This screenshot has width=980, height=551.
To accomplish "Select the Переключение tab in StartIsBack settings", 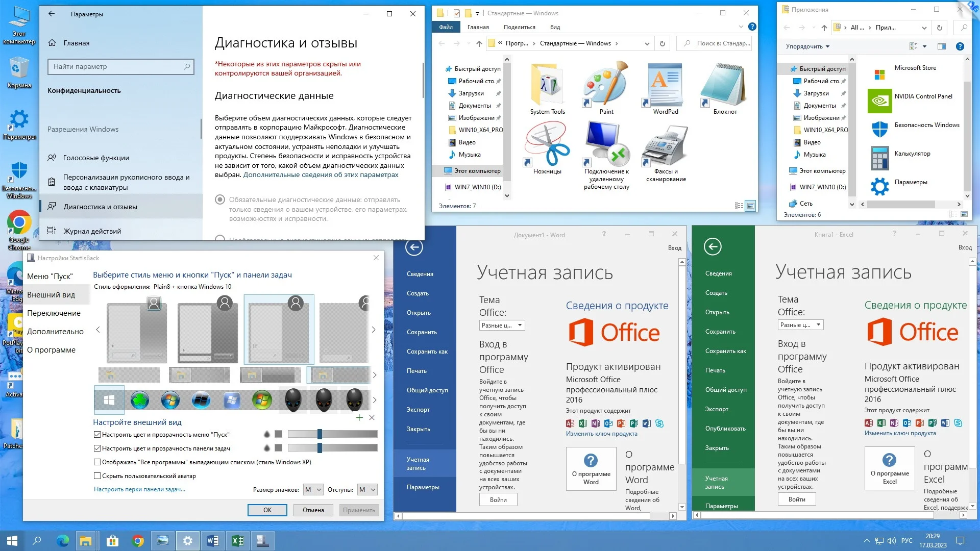I will [54, 313].
